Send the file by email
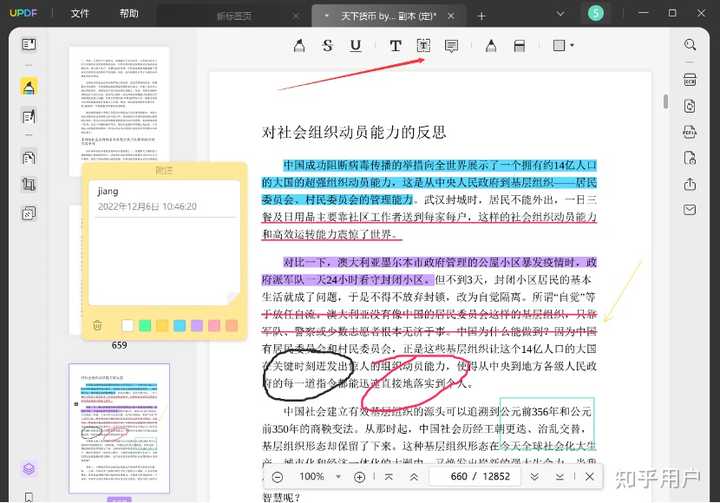This screenshot has width=720, height=503. pos(690,210)
